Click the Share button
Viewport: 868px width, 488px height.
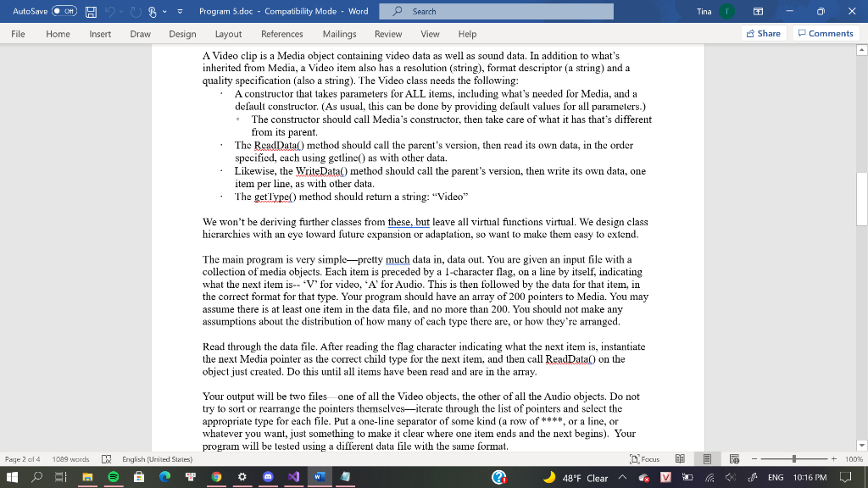pyautogui.click(x=761, y=32)
